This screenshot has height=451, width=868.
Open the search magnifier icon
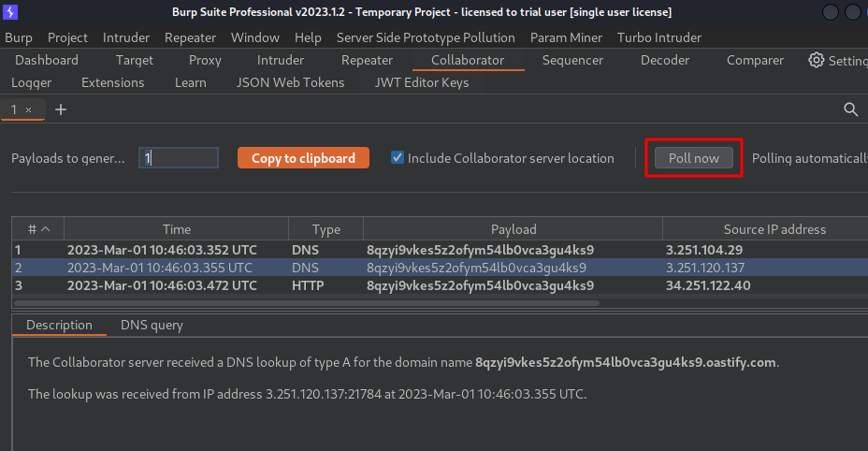coord(851,109)
